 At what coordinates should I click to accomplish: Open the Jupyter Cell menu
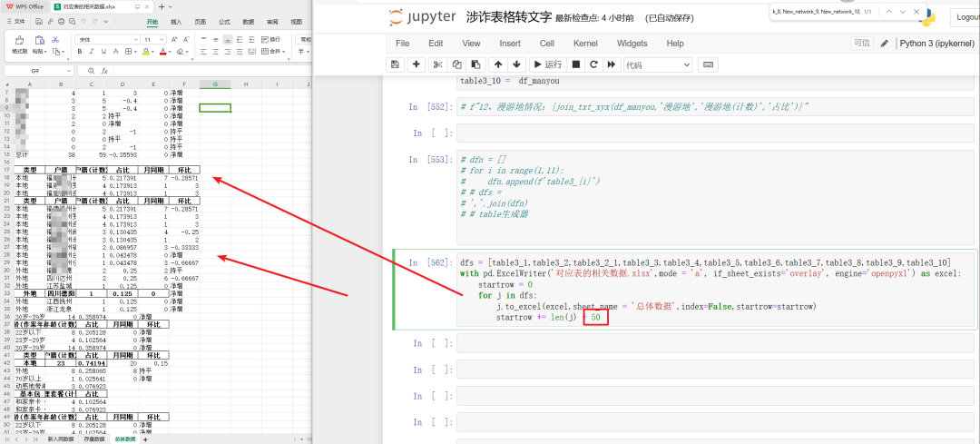pyautogui.click(x=547, y=44)
